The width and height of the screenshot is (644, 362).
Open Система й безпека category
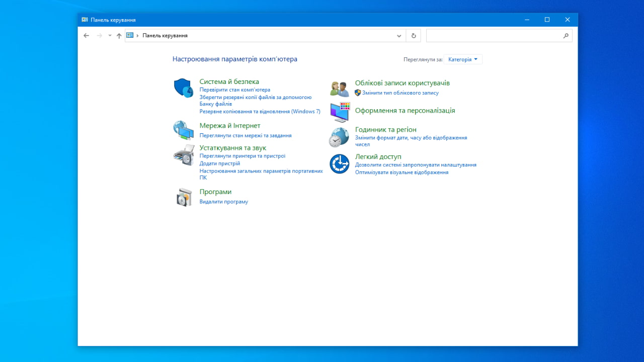coord(229,81)
